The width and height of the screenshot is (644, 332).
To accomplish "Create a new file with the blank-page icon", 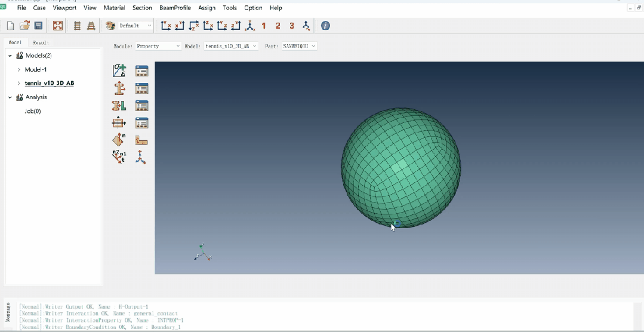I will [11, 26].
